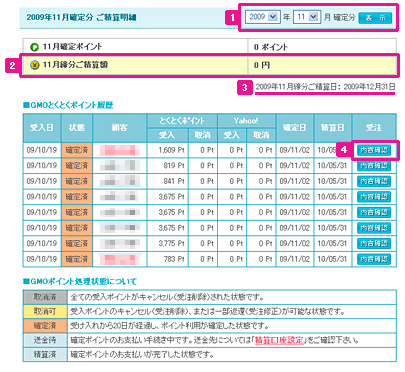Click the 2009年11月締分ご精算日 date text

coord(325,87)
